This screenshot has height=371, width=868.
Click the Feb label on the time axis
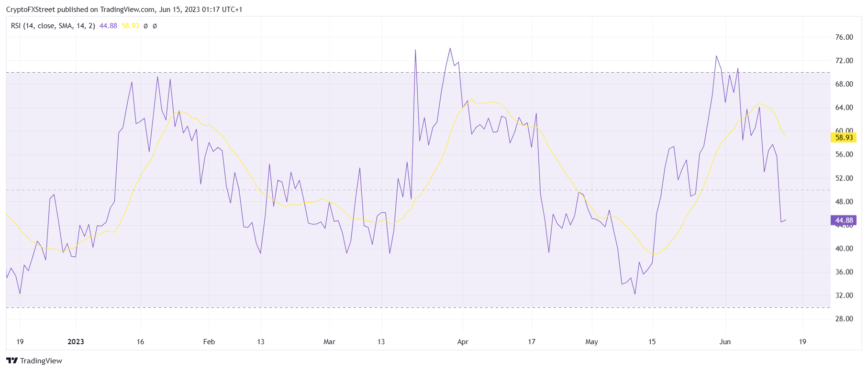tap(209, 342)
